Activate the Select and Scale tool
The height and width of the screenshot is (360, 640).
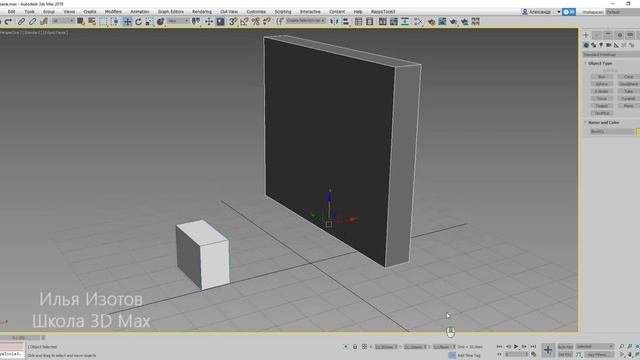[x=149, y=22]
